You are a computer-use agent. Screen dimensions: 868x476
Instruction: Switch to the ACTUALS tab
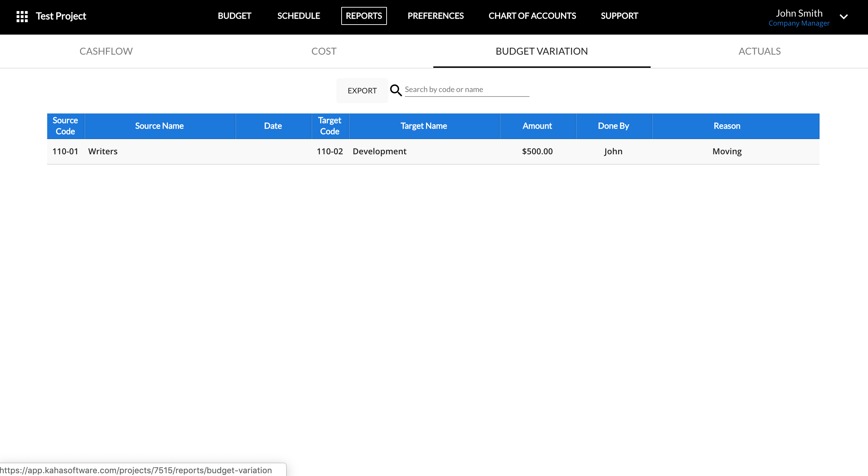pos(759,51)
